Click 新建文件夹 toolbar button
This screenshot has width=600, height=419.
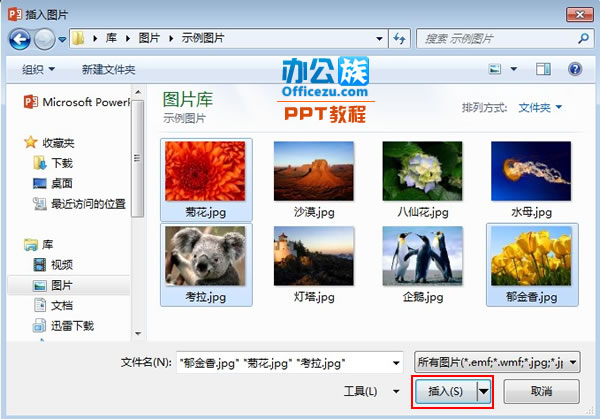pos(108,69)
